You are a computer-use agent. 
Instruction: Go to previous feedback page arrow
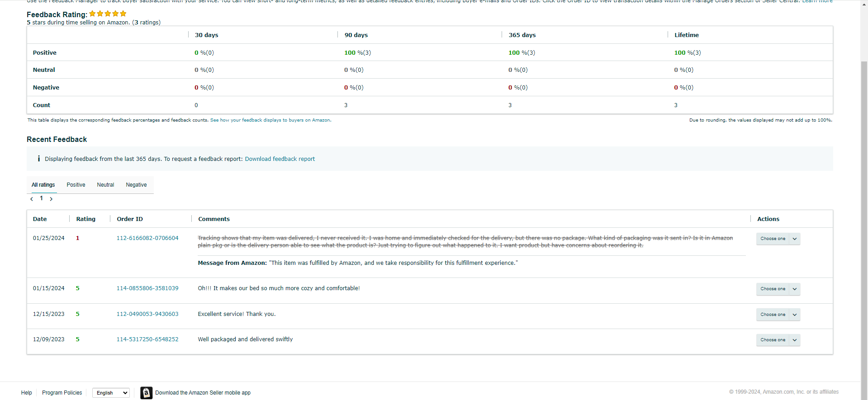[32, 199]
